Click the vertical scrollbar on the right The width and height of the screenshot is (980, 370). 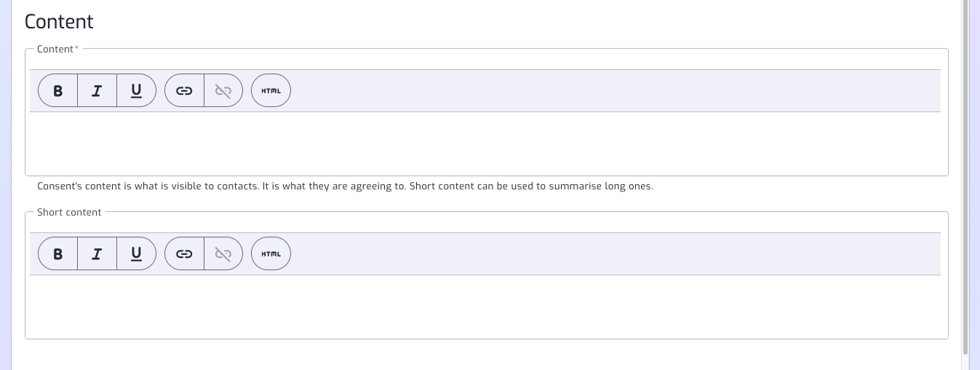[965, 177]
